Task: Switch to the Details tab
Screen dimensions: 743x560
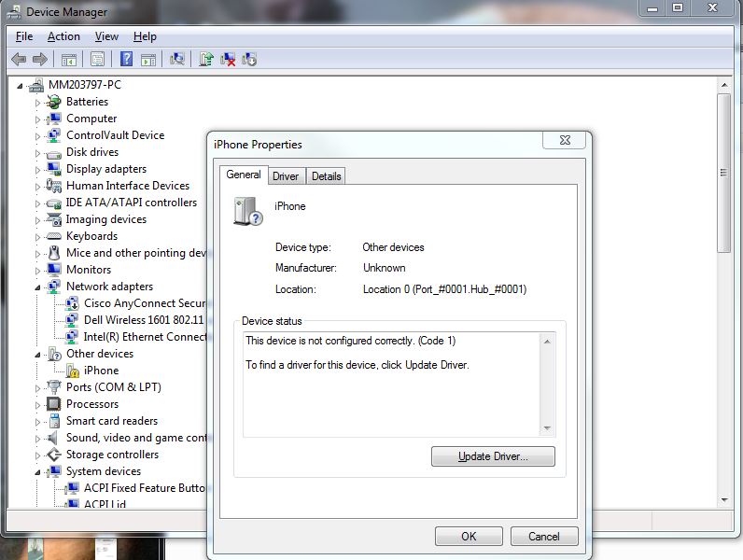Action: point(326,176)
